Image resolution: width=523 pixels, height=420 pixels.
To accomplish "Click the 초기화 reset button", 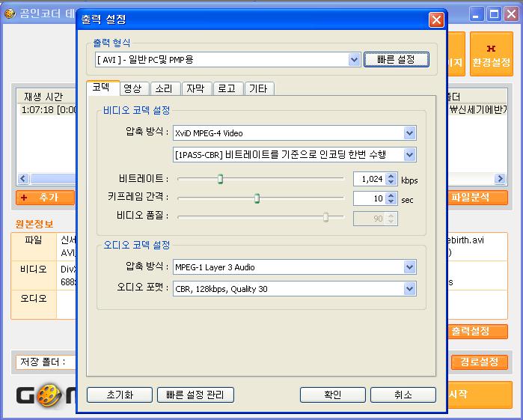I will 120,395.
